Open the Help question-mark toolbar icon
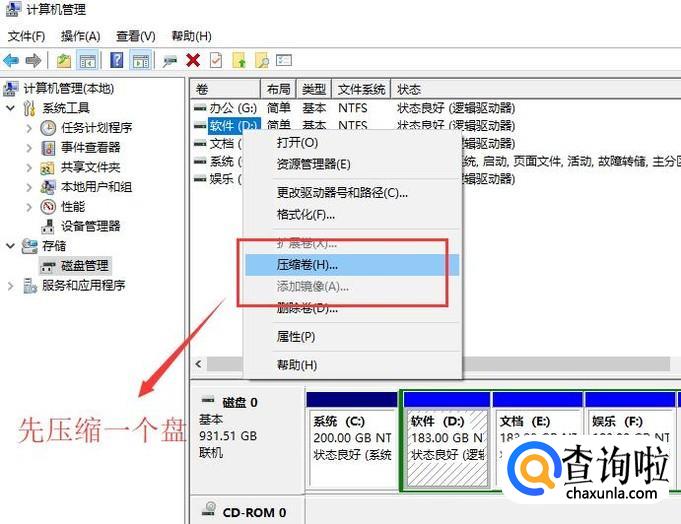681x524 pixels. 116,60
